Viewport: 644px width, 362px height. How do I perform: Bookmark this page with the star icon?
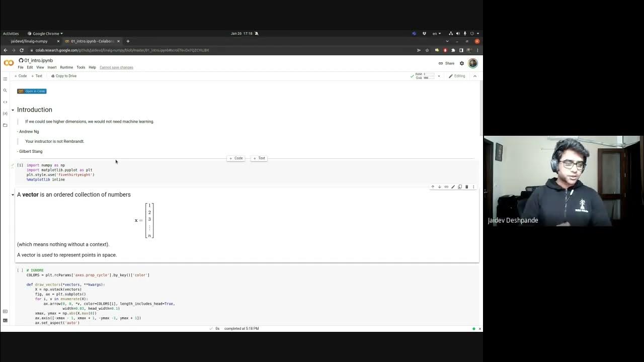point(427,50)
